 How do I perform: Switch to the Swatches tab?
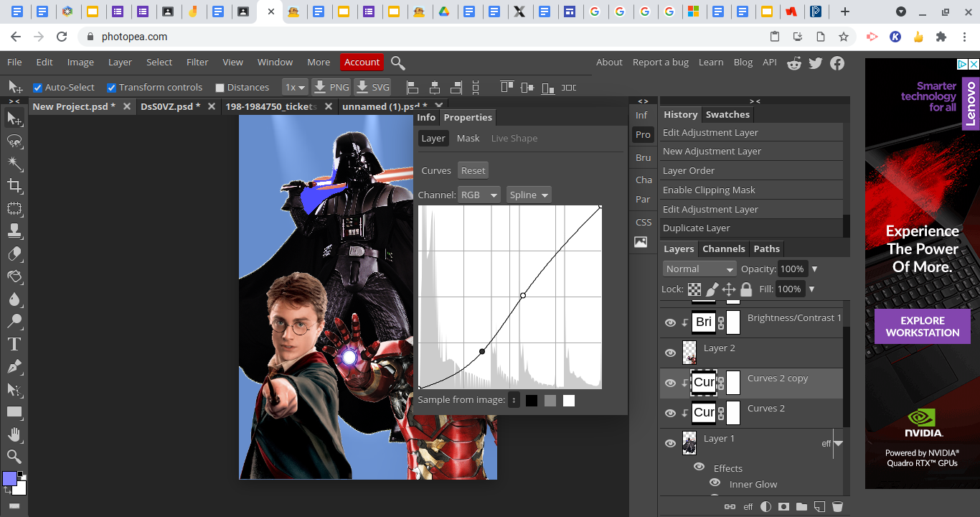point(727,114)
